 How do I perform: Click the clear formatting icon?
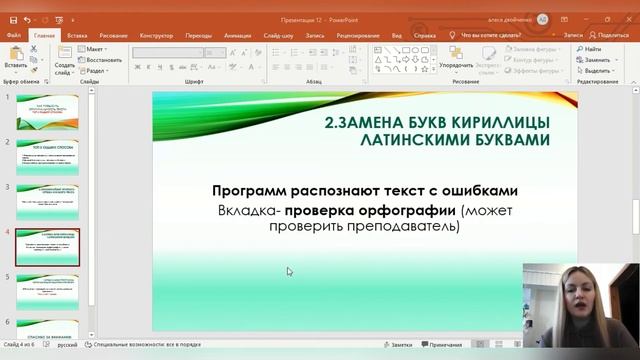pyautogui.click(x=258, y=53)
